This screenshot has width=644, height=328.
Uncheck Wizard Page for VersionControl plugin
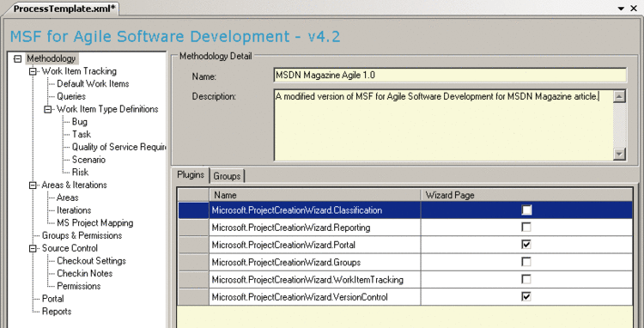526,297
